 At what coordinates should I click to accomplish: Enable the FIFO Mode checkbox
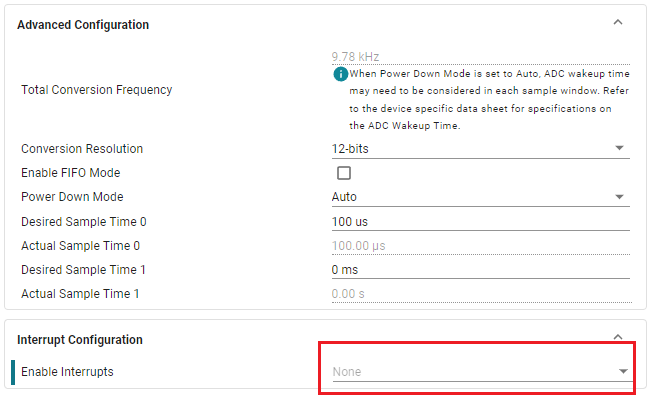point(344,173)
